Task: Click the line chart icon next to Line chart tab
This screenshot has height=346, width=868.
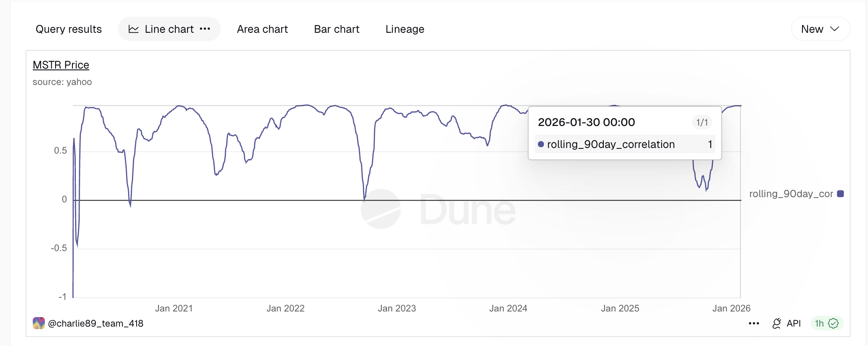Action: tap(134, 28)
